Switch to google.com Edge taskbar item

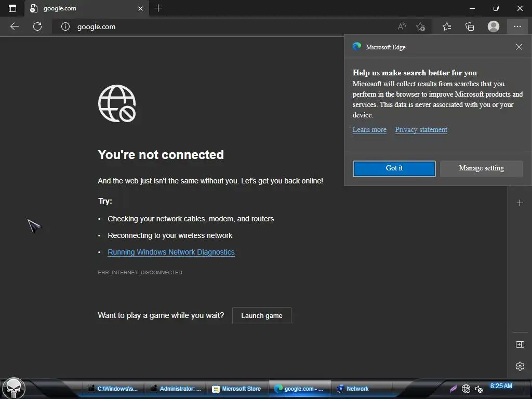[299, 389]
